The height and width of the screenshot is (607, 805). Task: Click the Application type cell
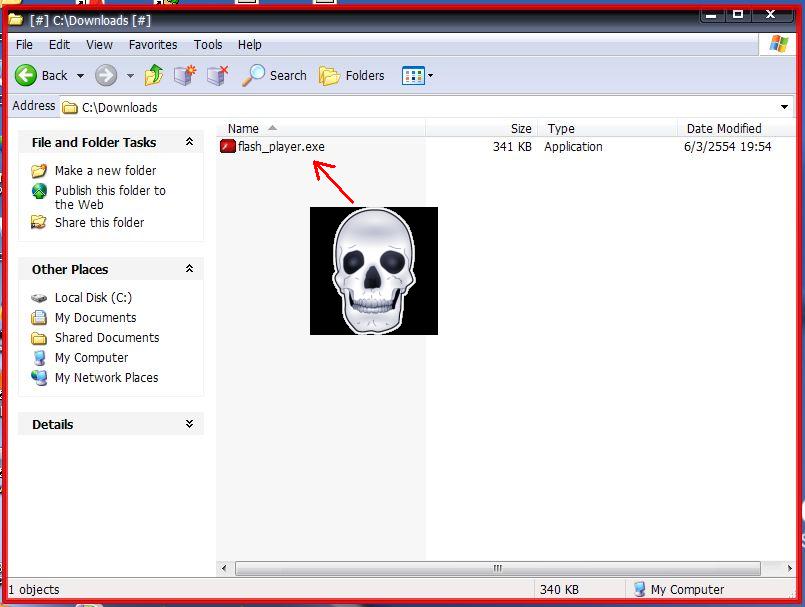(x=573, y=146)
